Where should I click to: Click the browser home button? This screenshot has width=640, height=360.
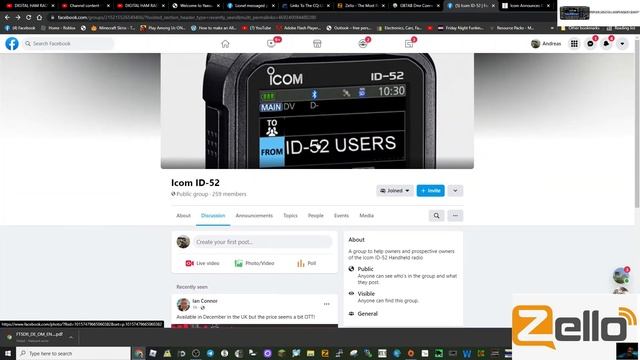pos(39,18)
